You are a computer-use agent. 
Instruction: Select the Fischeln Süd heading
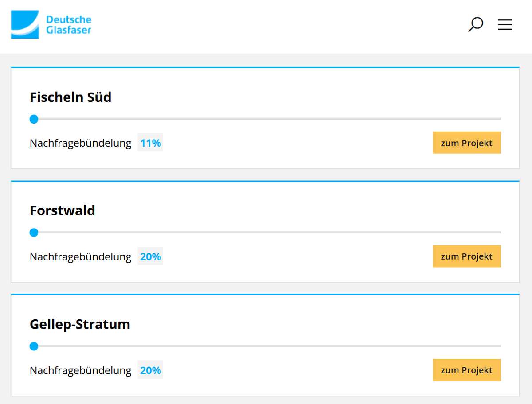click(x=70, y=97)
